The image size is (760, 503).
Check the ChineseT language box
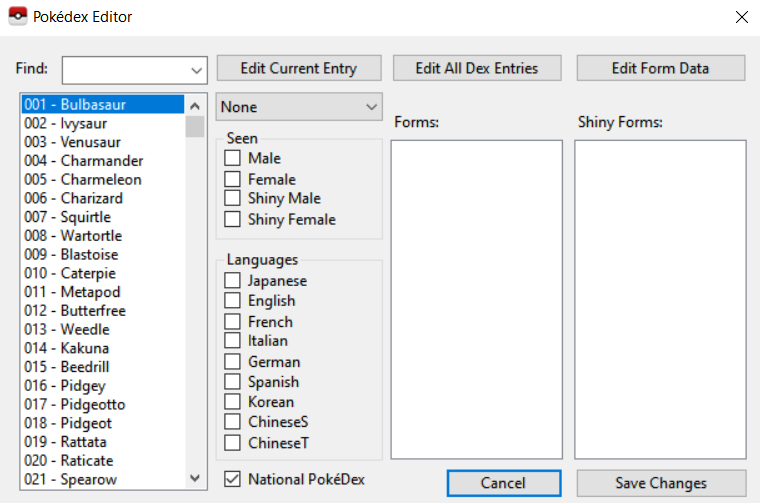(232, 442)
